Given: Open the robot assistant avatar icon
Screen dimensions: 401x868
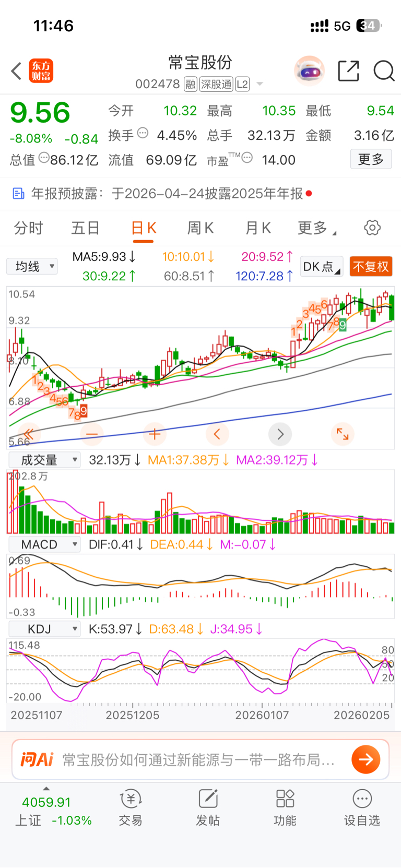Looking at the screenshot, I should [309, 70].
